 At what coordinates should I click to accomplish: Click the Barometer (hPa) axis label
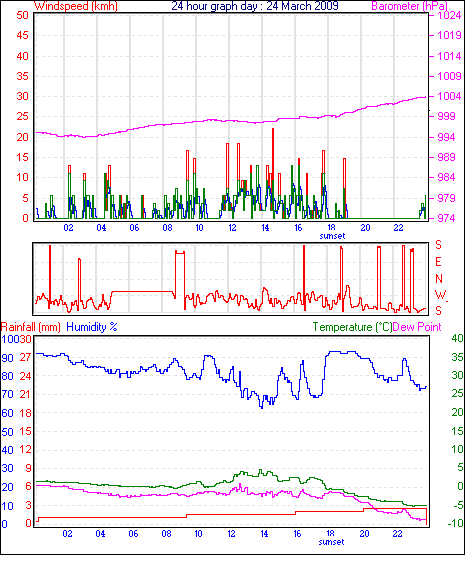click(409, 6)
